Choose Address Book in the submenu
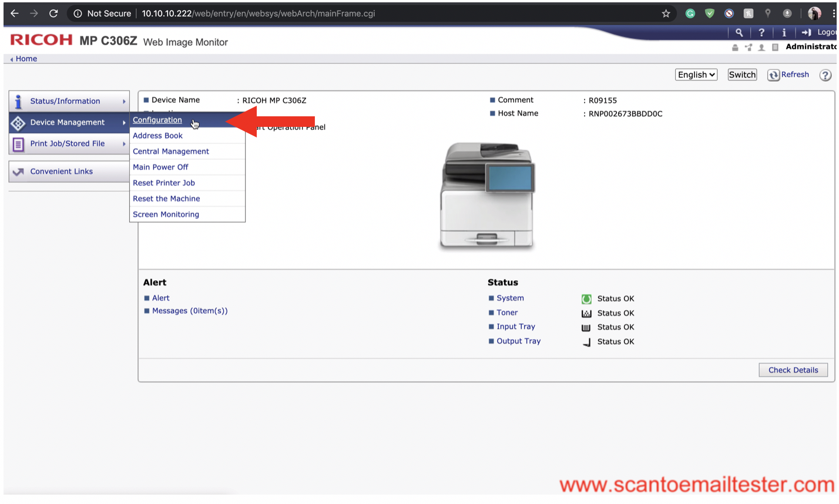This screenshot has width=839, height=504. [x=157, y=136]
